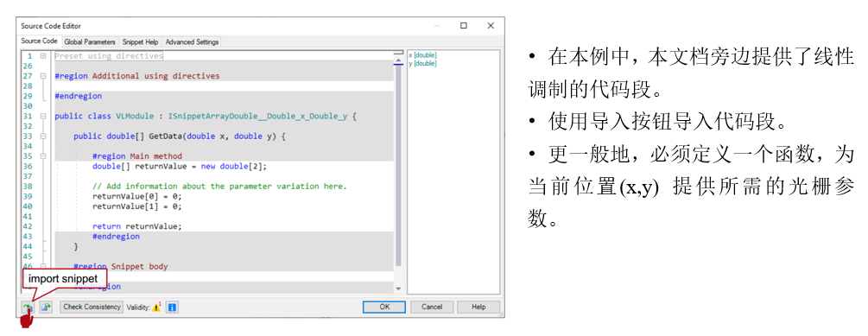Select the x [double] parameter entry
The height and width of the screenshot is (336, 868).
click(422, 55)
